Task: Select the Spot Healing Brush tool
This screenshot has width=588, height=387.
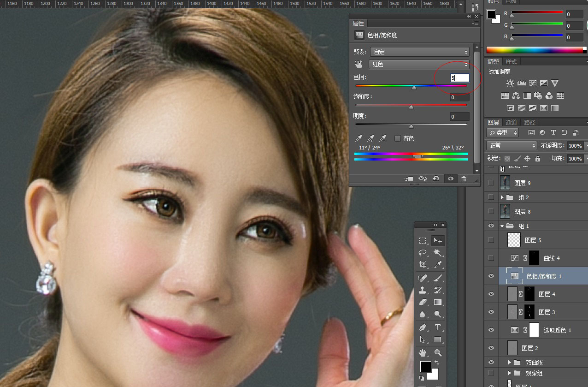Action: point(423,278)
